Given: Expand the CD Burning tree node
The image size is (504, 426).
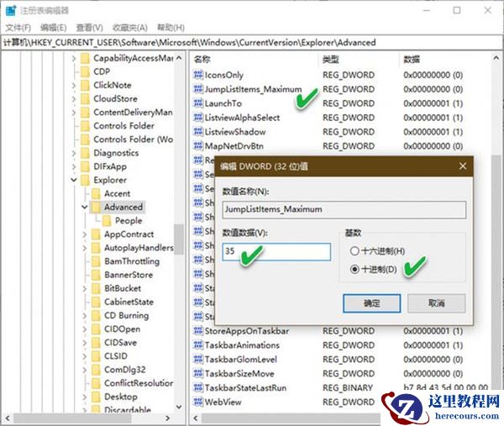Looking at the screenshot, I should coord(85,316).
